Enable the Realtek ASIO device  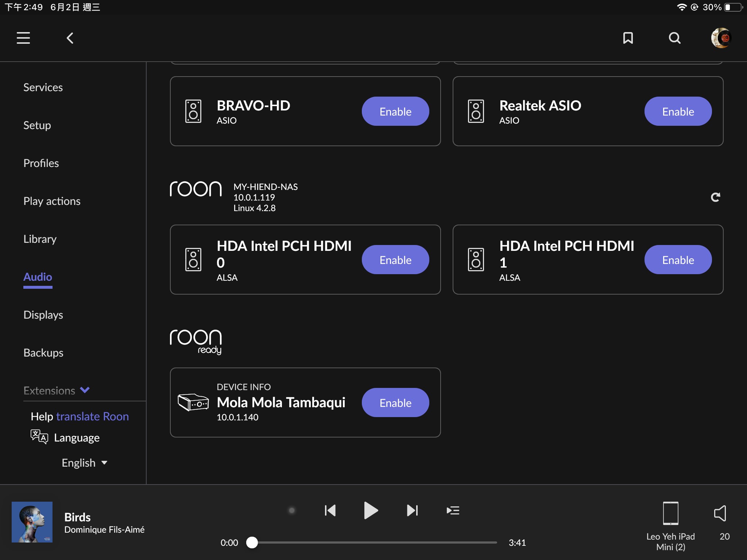[x=678, y=111]
